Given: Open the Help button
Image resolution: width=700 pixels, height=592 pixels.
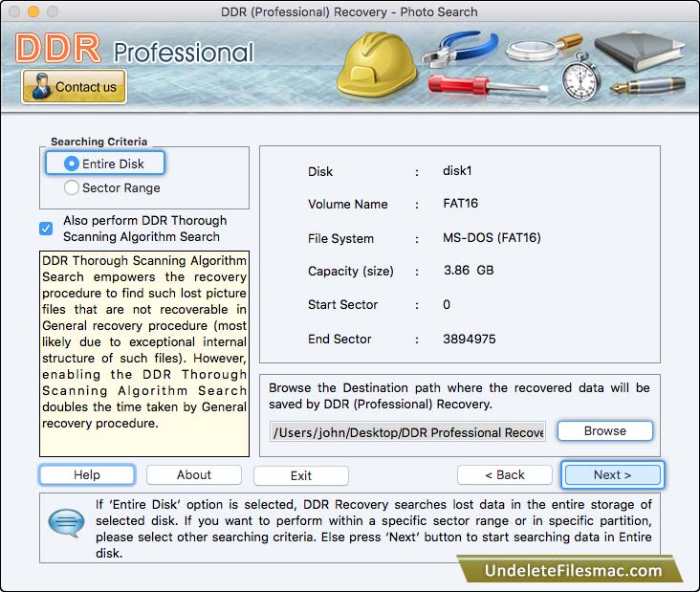Looking at the screenshot, I should click(x=87, y=474).
